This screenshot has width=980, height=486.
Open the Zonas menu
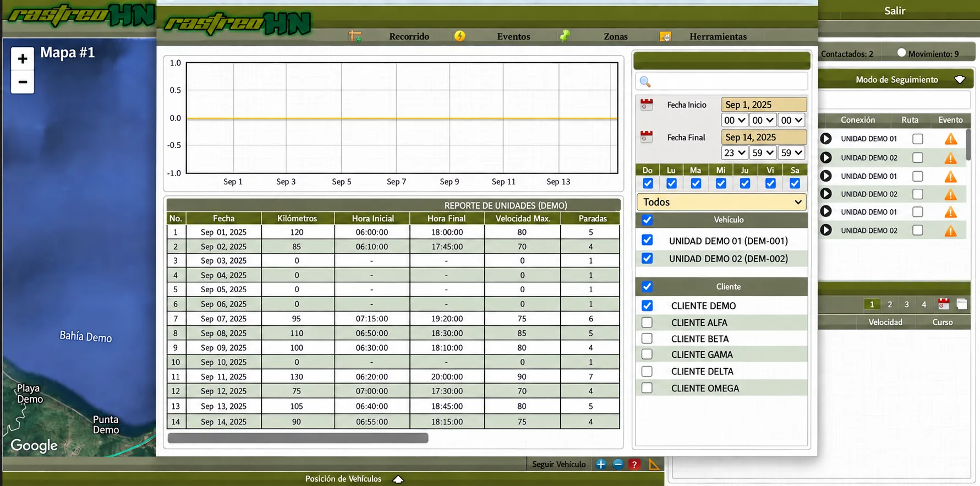tap(615, 36)
